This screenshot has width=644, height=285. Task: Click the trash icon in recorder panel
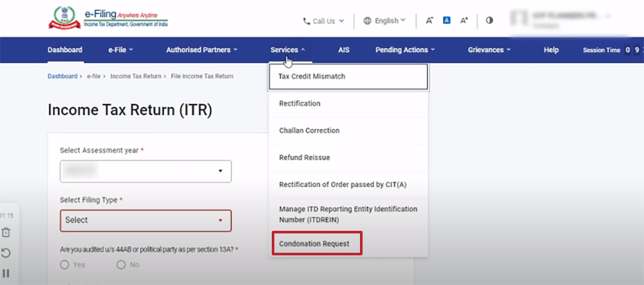pyautogui.click(x=6, y=232)
